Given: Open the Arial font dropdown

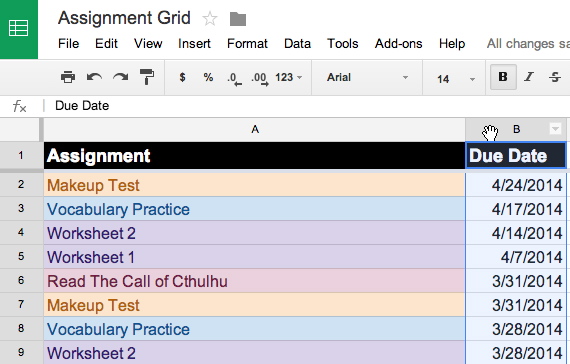Looking at the screenshot, I should click(x=367, y=77).
